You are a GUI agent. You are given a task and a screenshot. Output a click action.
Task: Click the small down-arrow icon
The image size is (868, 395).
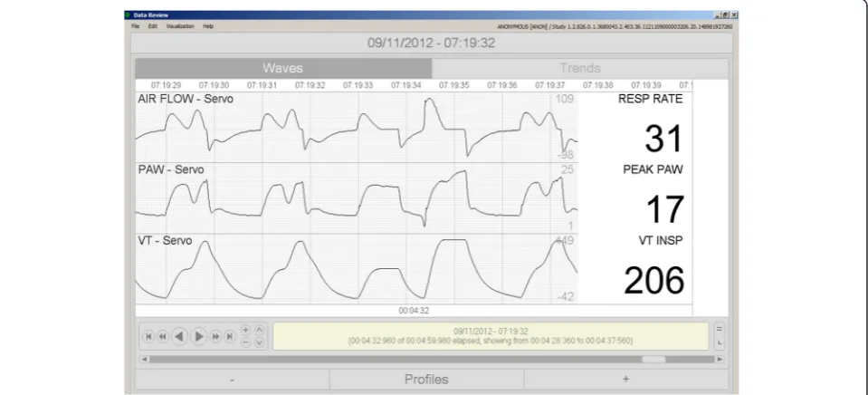point(259,342)
